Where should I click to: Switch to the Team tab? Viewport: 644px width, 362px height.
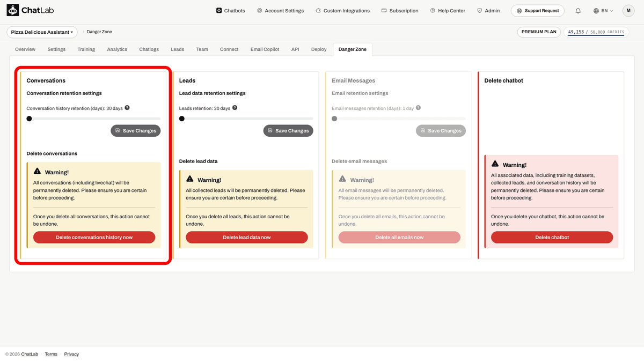[202, 49]
